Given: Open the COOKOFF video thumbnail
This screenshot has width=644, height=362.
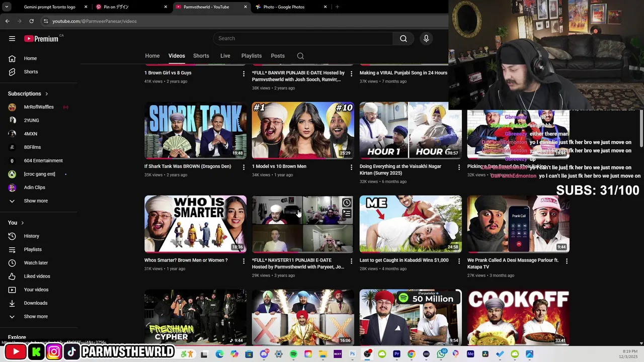Looking at the screenshot, I should (x=518, y=317).
